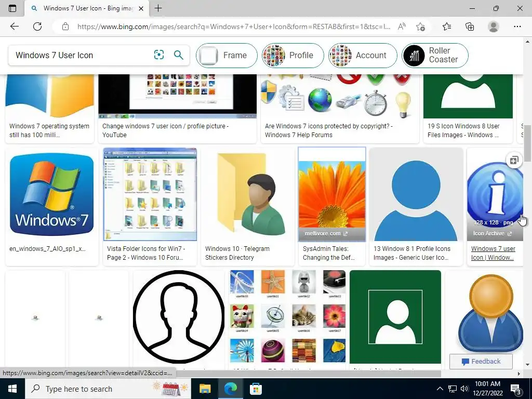Viewport: 532px width, 399px height.
Task: Search using an image (visual search)
Action: point(159,55)
